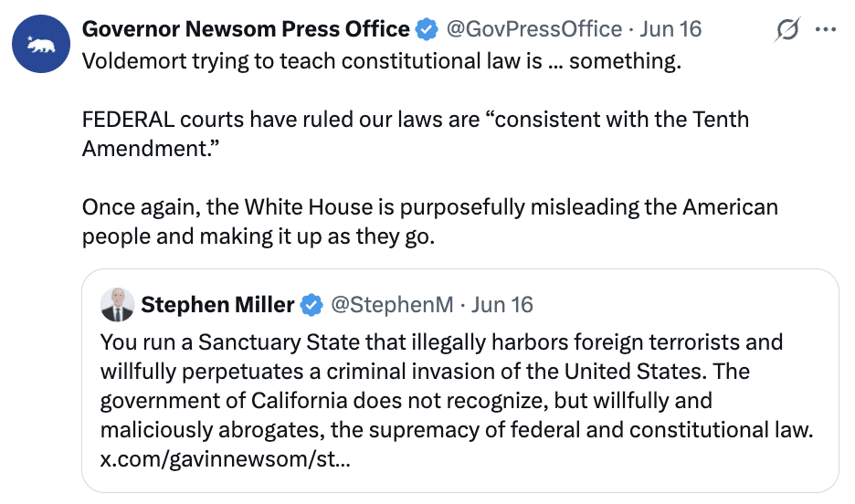Screen dimensions: 855x504
Task: Visit the @GovPressOffice handle
Action: pos(533,29)
